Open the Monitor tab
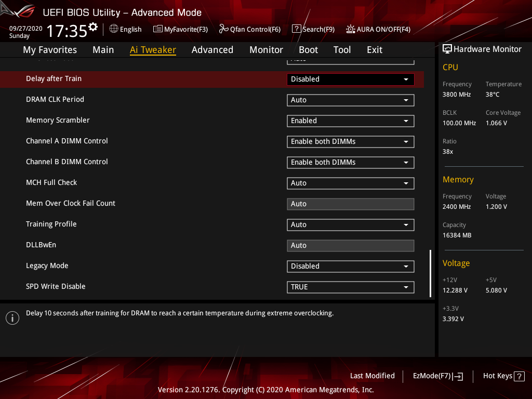Image resolution: width=532 pixels, height=399 pixels. point(266,50)
